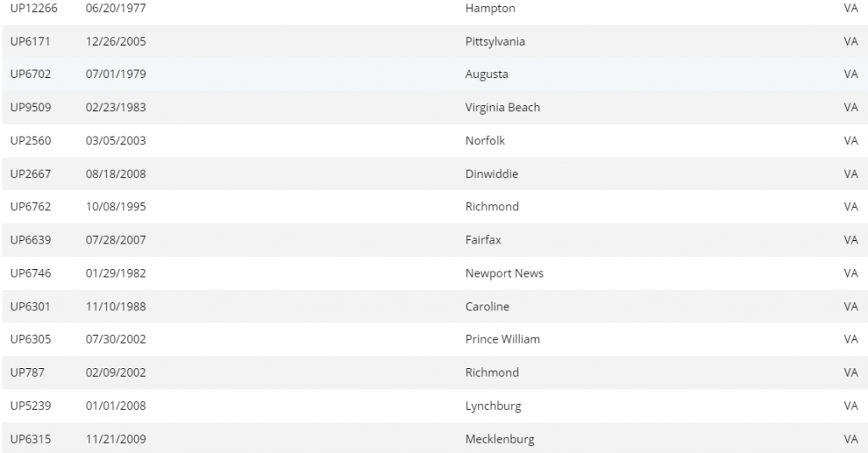Select the VA cell in the Lynchburg row
Viewport: 868px width, 453px height.
851,405
